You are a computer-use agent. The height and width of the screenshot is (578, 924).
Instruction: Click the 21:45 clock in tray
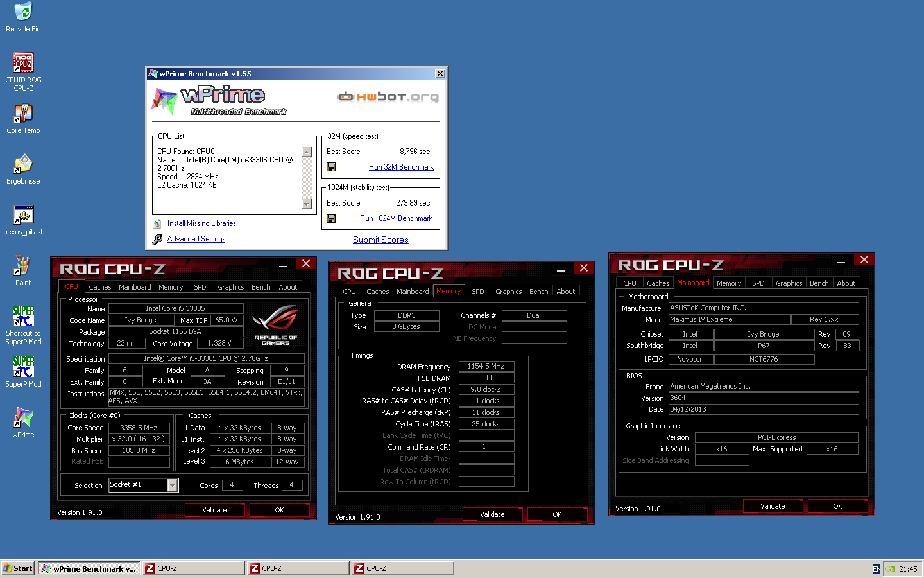point(908,569)
